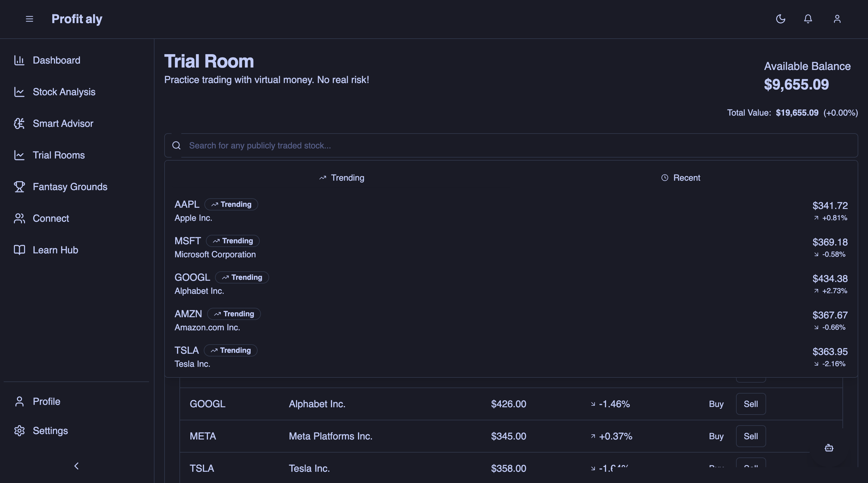
Task: Toggle dark mode moon icon
Action: point(780,19)
